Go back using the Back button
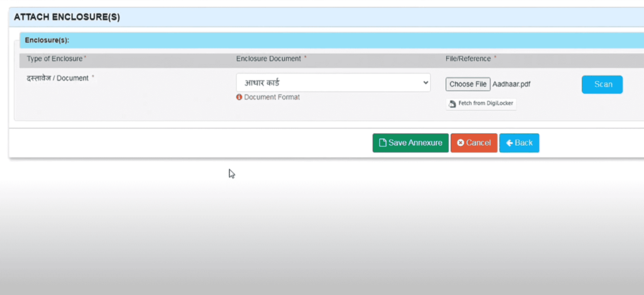The height and width of the screenshot is (295, 644). tap(519, 143)
